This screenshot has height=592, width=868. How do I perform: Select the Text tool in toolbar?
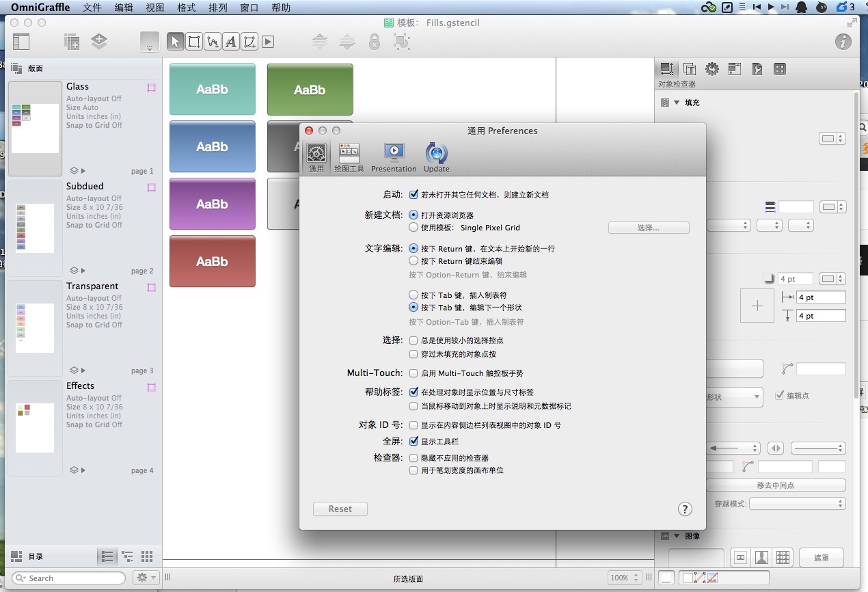[231, 42]
